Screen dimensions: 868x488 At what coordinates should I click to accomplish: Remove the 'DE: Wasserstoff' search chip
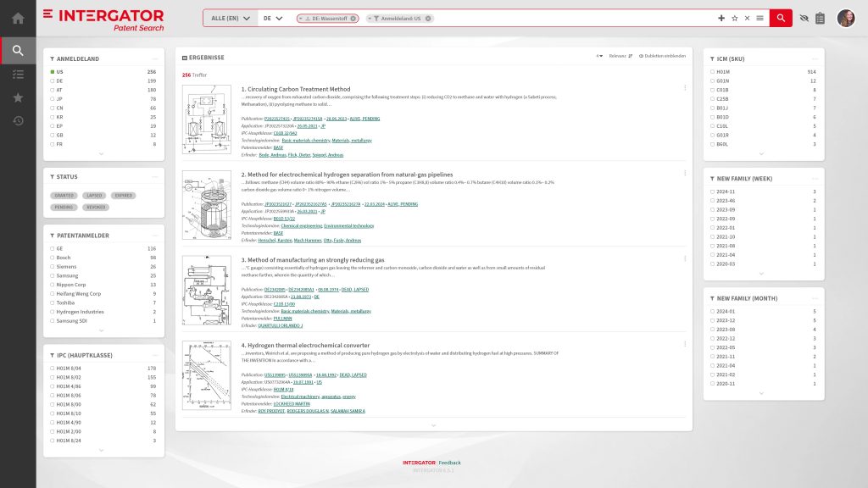click(353, 18)
